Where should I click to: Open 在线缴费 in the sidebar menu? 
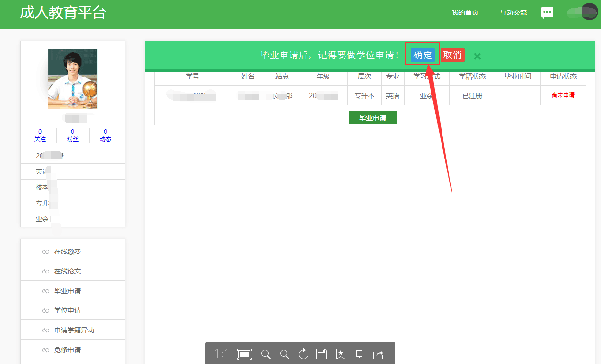point(68,251)
